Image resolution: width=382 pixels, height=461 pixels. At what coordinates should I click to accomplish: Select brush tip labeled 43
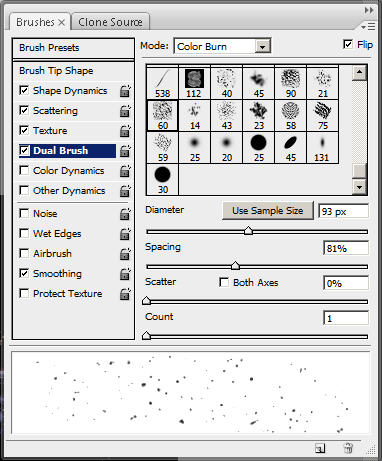226,115
